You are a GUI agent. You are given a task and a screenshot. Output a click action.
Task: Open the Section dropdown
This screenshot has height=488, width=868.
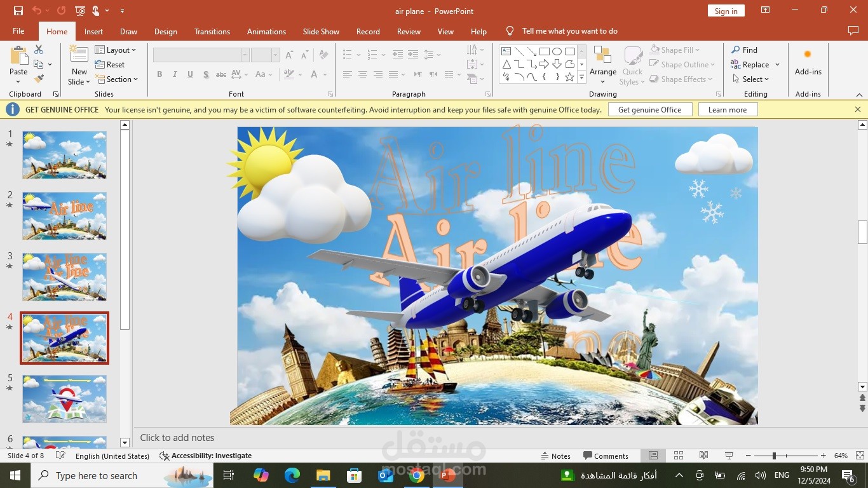pos(117,79)
